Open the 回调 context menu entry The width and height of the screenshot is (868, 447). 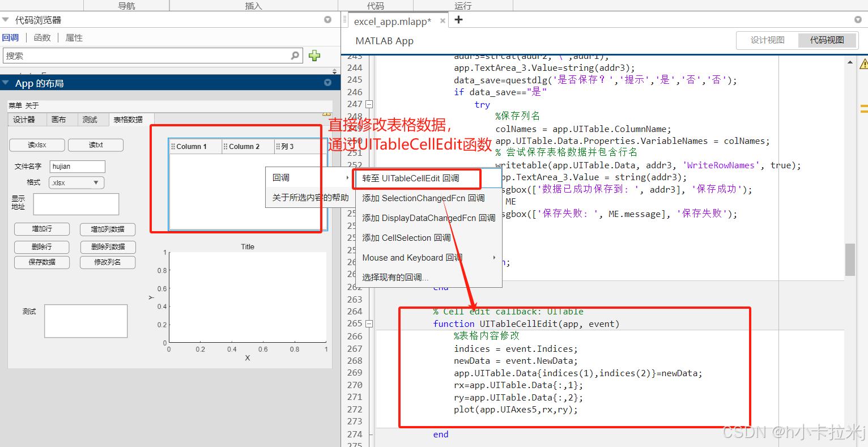click(310, 178)
